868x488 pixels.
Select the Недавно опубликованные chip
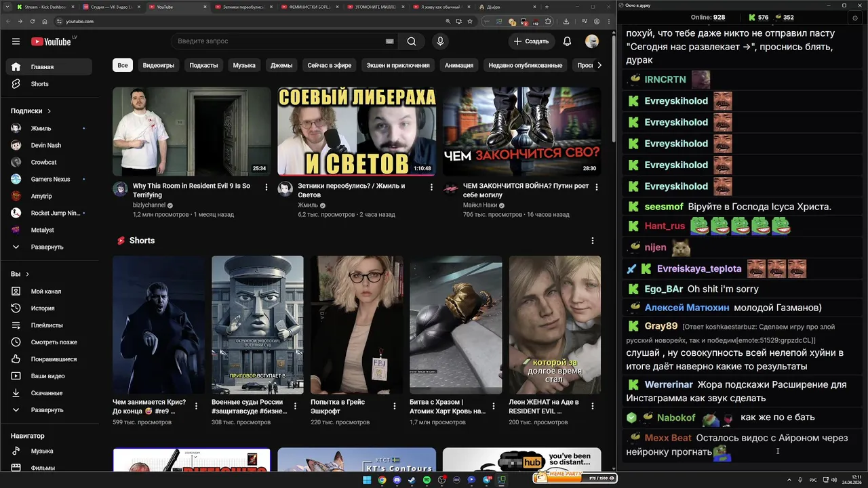[x=526, y=65]
